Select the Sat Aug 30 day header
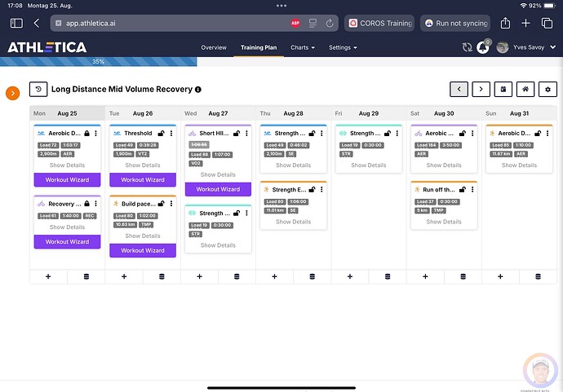 tap(444, 113)
